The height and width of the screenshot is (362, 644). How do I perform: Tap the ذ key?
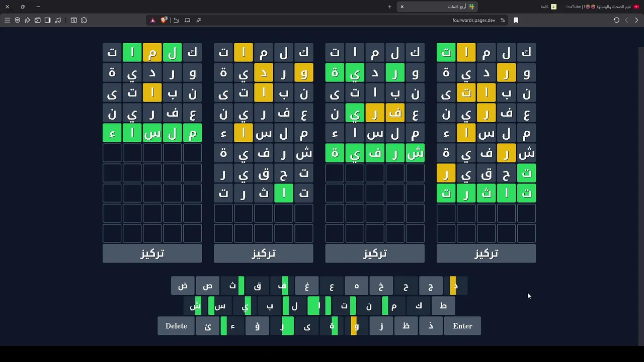tap(430, 326)
